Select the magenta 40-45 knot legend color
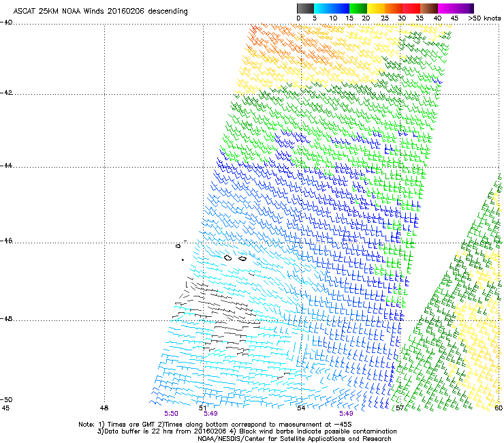 pos(447,8)
